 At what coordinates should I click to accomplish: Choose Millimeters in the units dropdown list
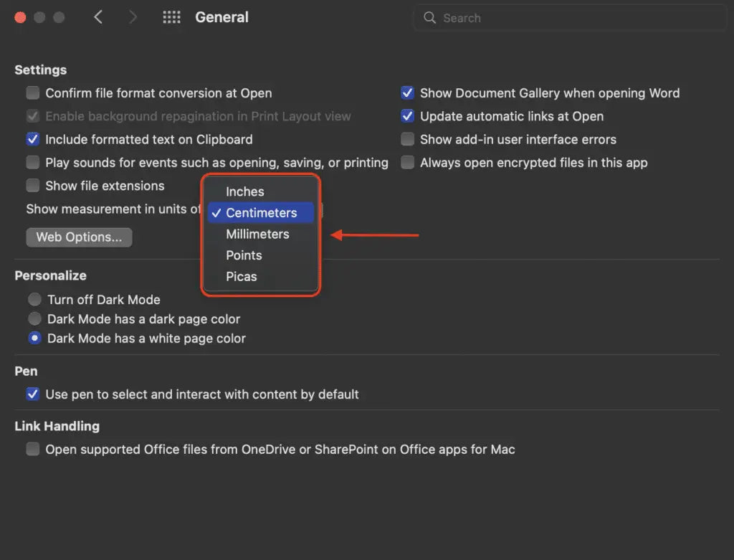(257, 234)
